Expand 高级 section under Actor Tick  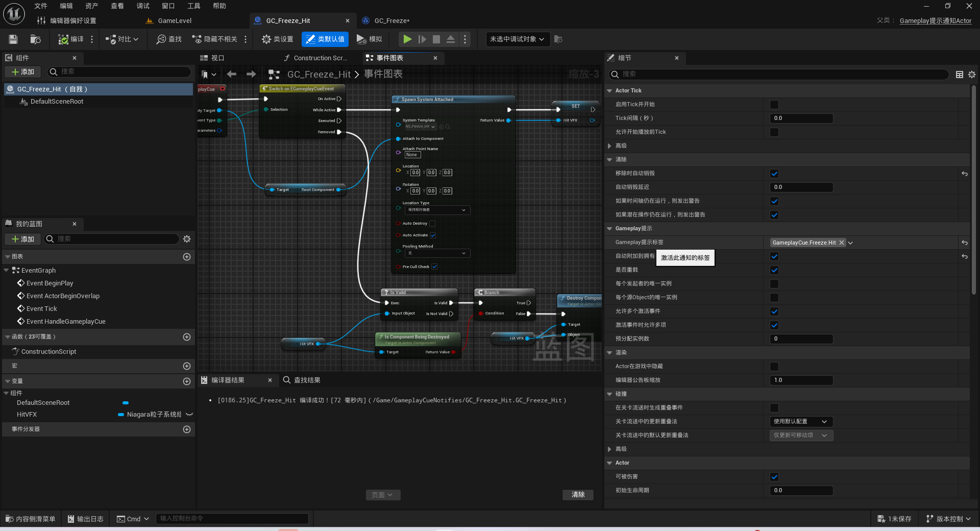609,146
